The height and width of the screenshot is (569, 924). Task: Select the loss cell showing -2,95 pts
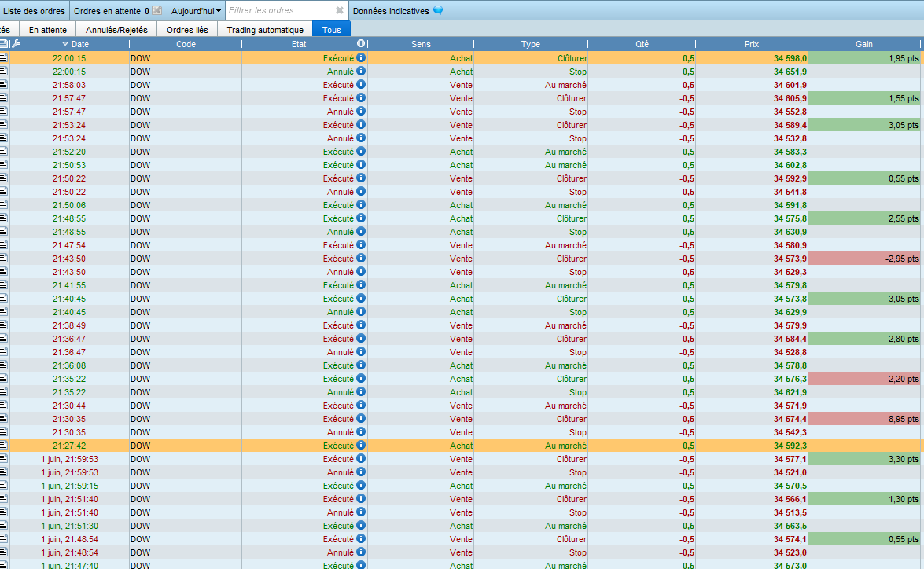pos(864,259)
